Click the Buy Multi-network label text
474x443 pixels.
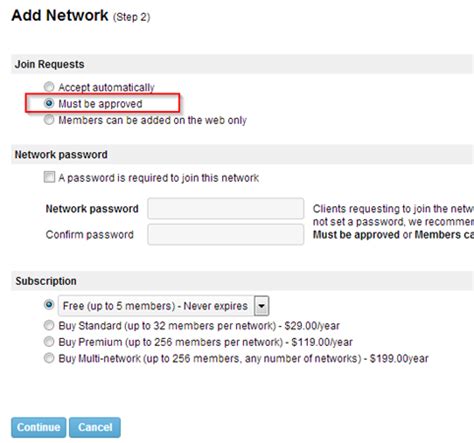(x=243, y=359)
